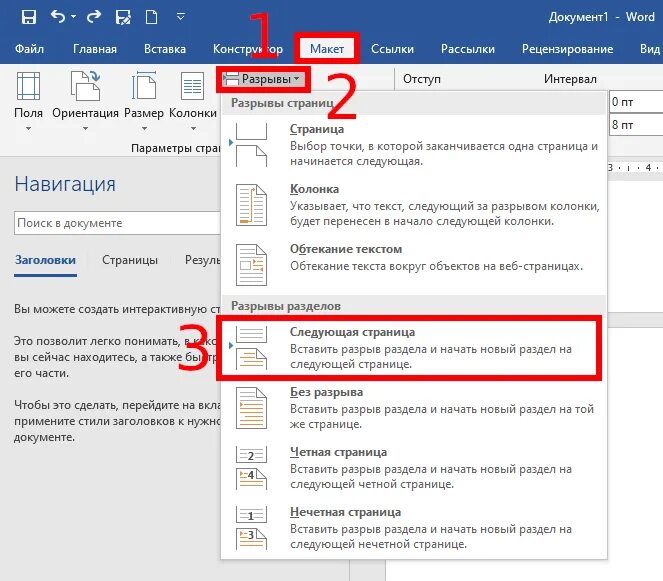Click the save-as disk with pencil icon
663x581 pixels.
[123, 17]
